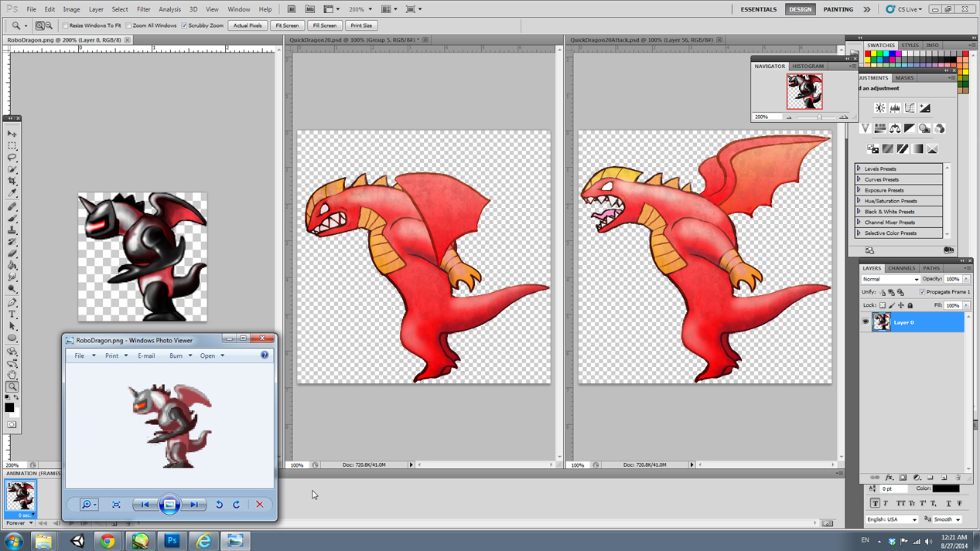Screen dimensions: 980x551
Task: Rotate clockwise in Photo Viewer
Action: [x=237, y=505]
